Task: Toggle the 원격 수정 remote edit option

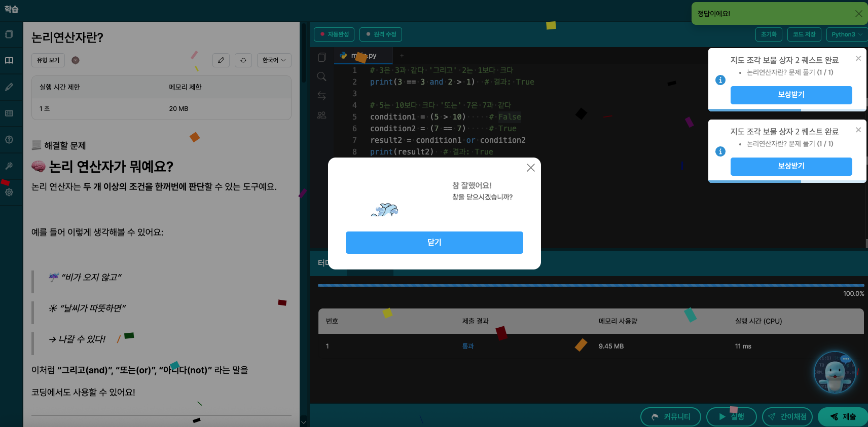Action: (381, 34)
